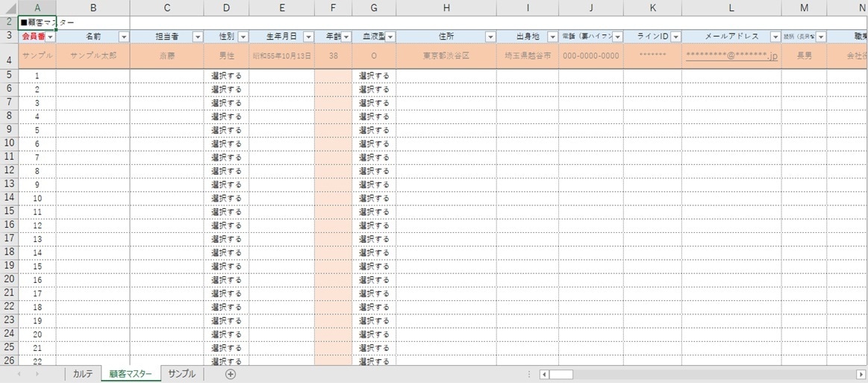Viewport: 868px width, 383px height.
Task: Click the 埼玉県越谷市 birthplace cell
Action: [x=528, y=56]
